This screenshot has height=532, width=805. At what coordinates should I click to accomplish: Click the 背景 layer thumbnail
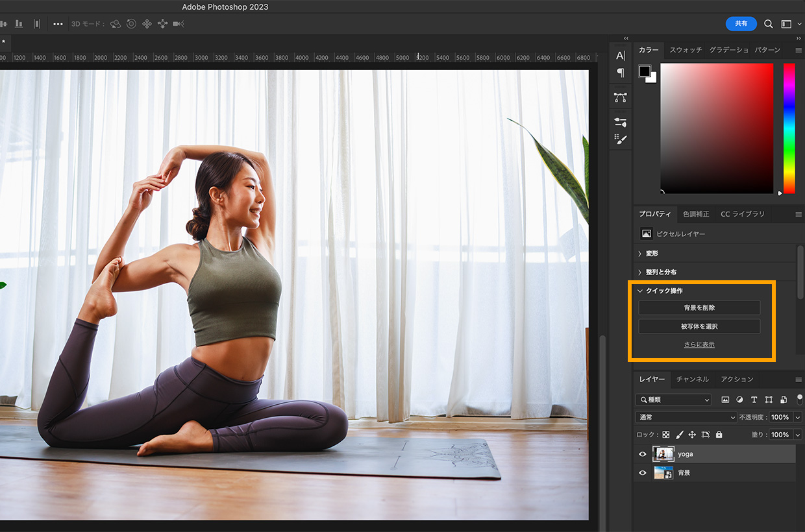click(663, 473)
